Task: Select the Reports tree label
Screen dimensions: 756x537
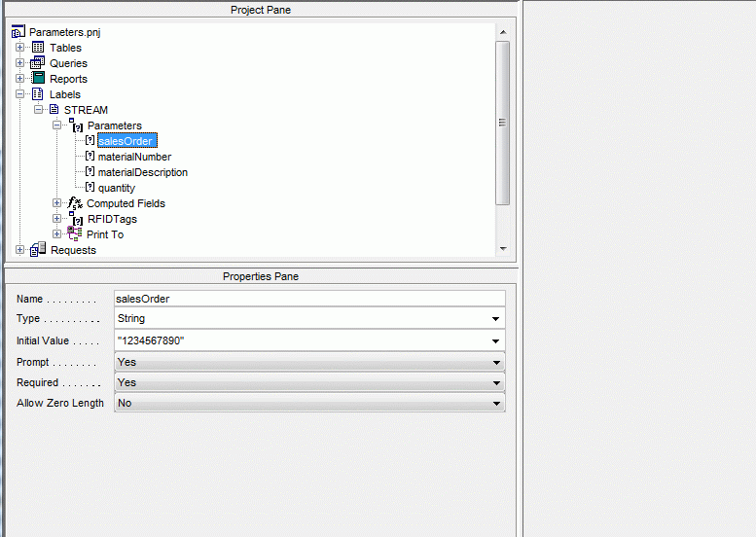Action: [x=68, y=79]
